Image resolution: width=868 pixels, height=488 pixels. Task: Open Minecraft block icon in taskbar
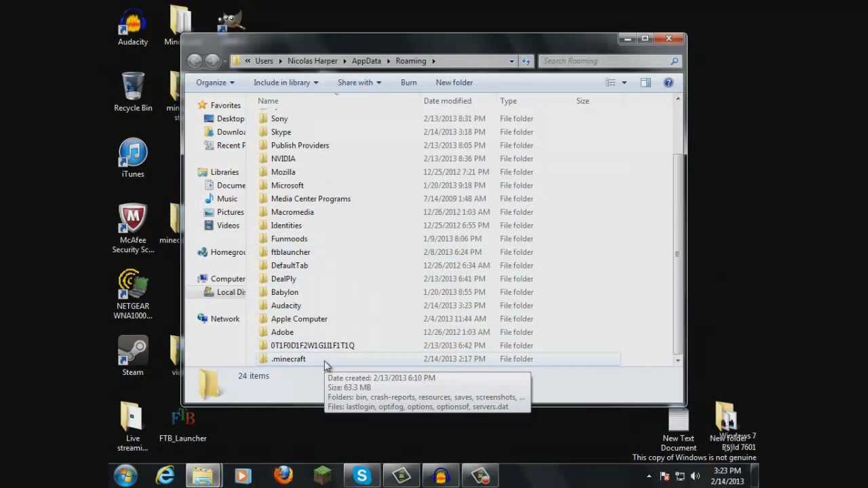point(322,476)
